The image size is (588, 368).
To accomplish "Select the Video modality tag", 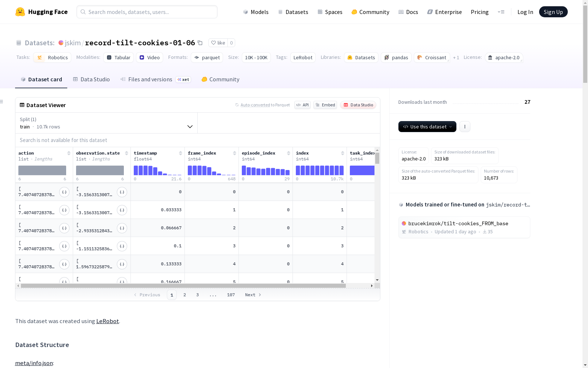I will [x=150, y=57].
